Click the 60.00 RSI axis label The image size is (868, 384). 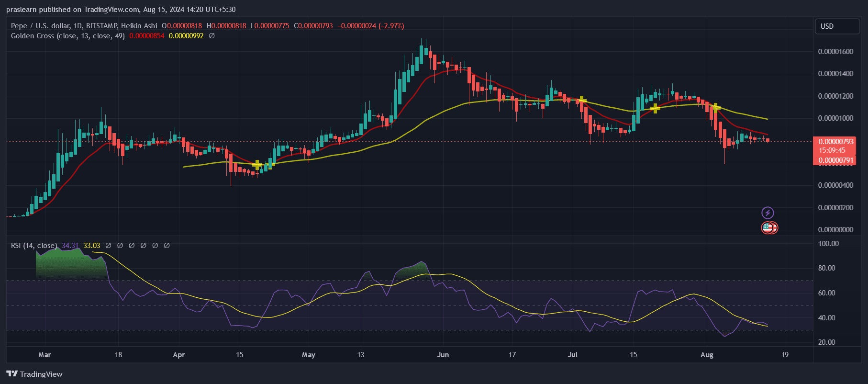[827, 293]
